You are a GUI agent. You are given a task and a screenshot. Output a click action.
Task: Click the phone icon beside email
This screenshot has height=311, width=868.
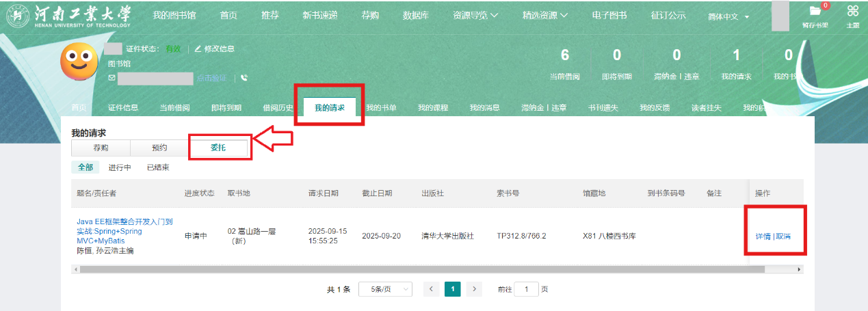(x=244, y=78)
